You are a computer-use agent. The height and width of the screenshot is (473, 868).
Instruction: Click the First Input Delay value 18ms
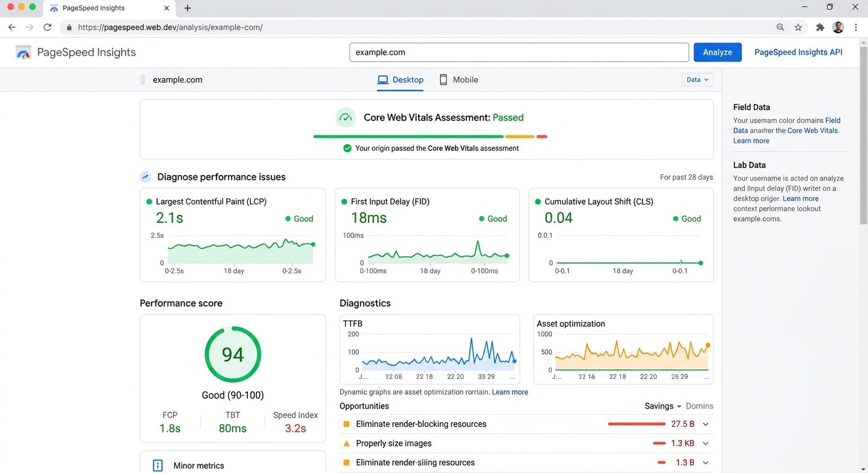369,218
